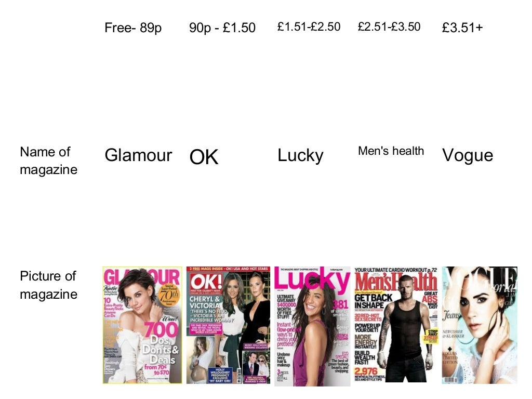Select the Glamour name text
This screenshot has height=399, width=532.
pos(138,155)
